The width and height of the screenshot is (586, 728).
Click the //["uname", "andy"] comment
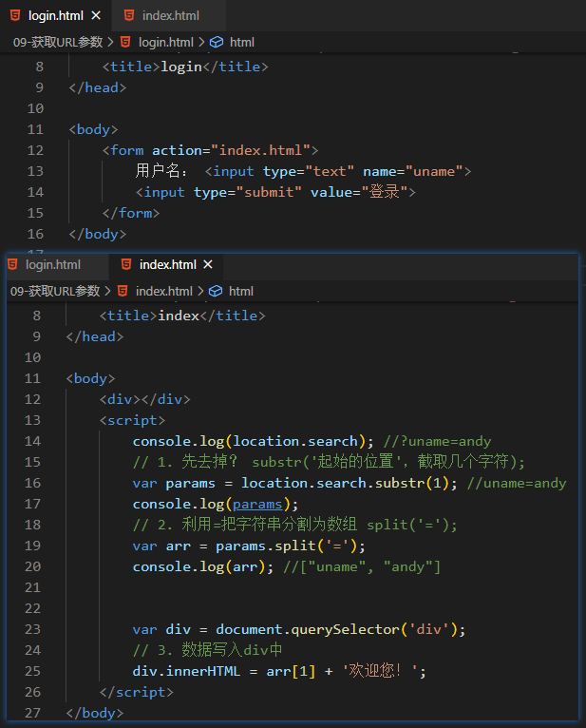362,566
